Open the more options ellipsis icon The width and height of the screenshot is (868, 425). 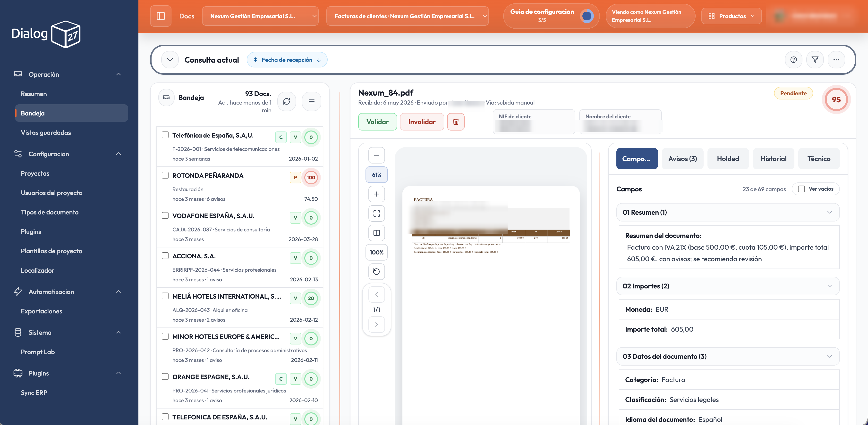coord(836,60)
